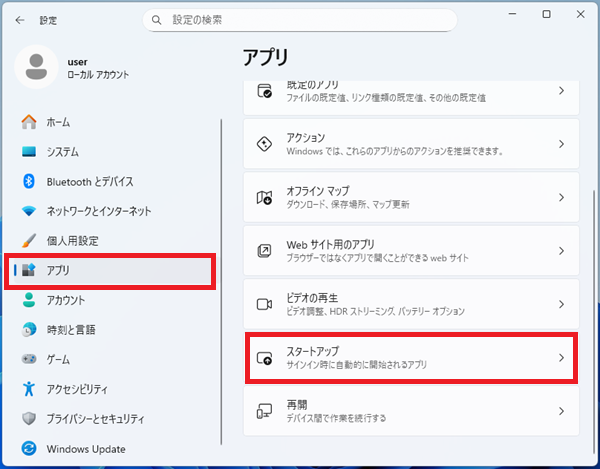Click the オフライン マップ map icon
600x469 pixels.
265,197
